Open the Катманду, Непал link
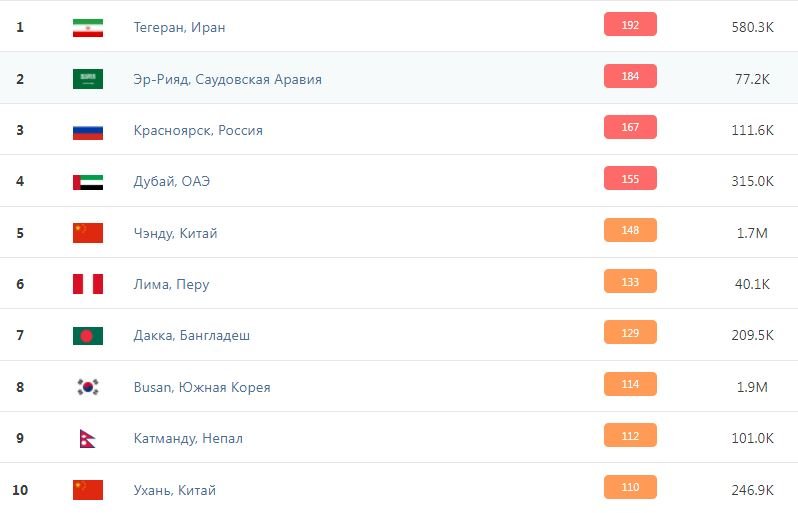The width and height of the screenshot is (798, 513). coord(188,438)
